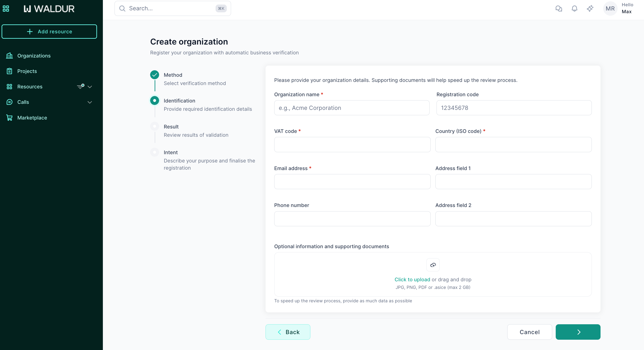The image size is (644, 350).
Task: Click the sparkle AI assistant icon
Action: click(x=590, y=9)
